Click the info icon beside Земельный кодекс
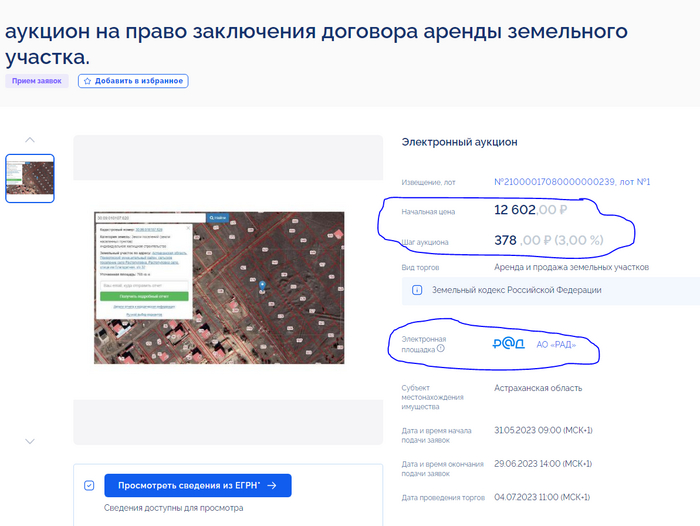Screen dimensions: 700x526 coord(417,290)
